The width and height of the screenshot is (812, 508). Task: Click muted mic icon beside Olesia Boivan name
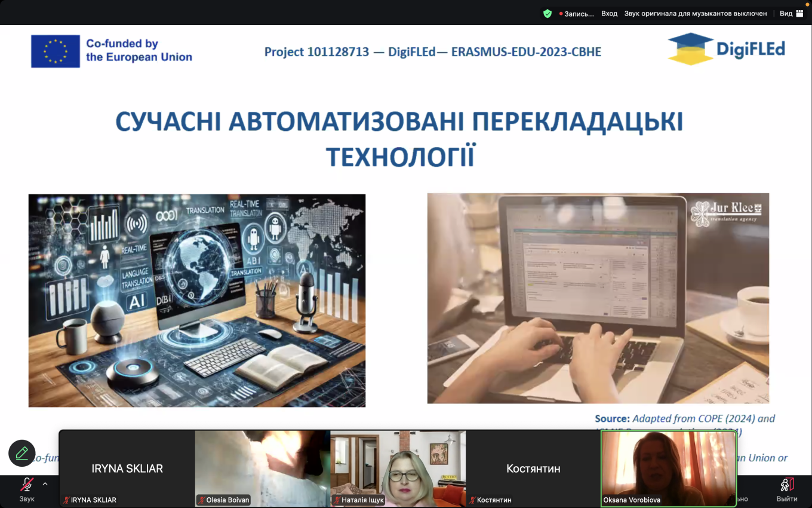coord(201,500)
